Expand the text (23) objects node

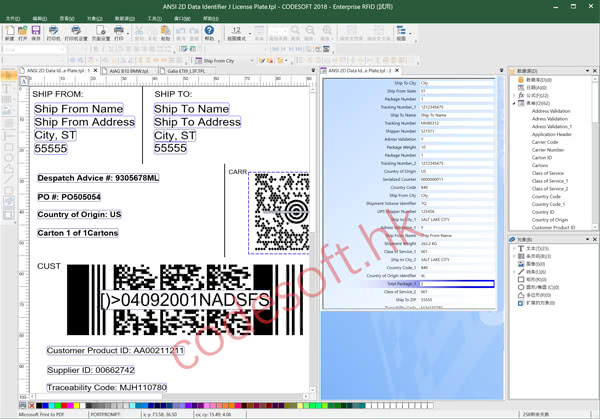pos(514,248)
